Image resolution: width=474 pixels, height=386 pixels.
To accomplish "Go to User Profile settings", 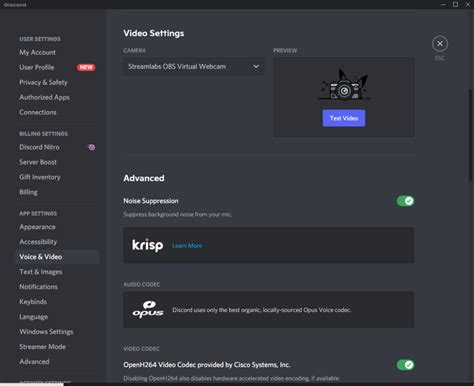I will tap(37, 67).
